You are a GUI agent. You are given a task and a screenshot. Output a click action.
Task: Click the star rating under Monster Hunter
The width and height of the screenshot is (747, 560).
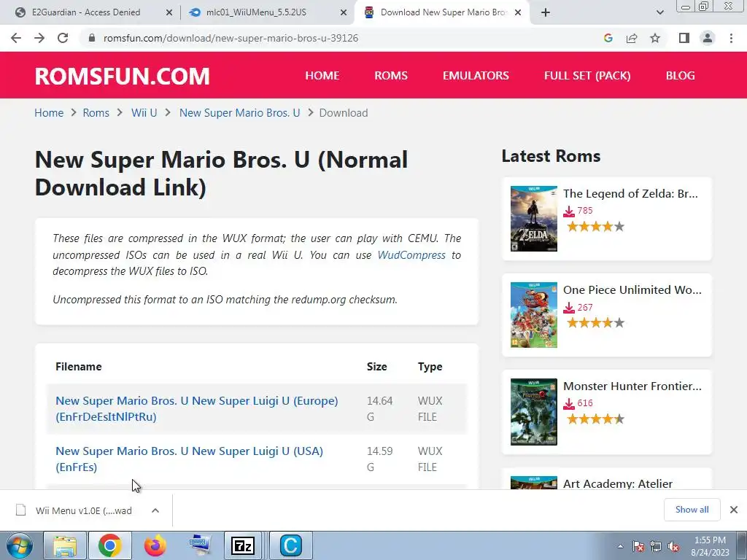click(595, 419)
